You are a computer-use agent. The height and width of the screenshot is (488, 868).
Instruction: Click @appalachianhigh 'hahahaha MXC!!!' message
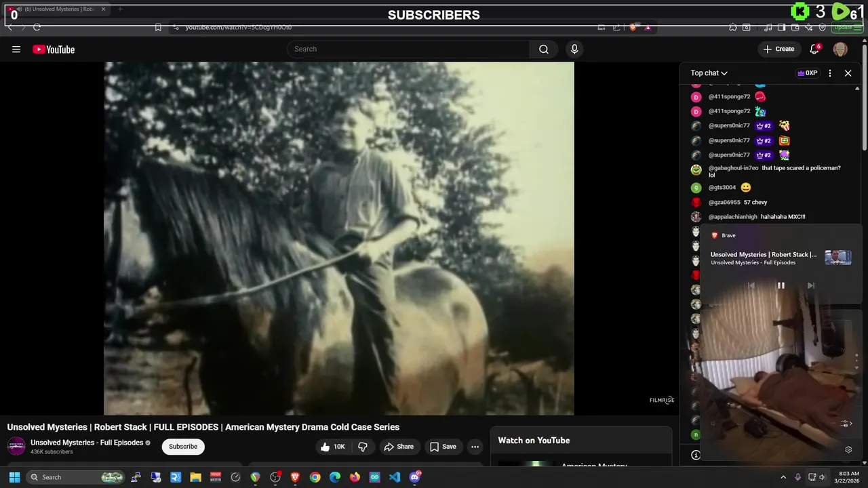click(x=757, y=217)
